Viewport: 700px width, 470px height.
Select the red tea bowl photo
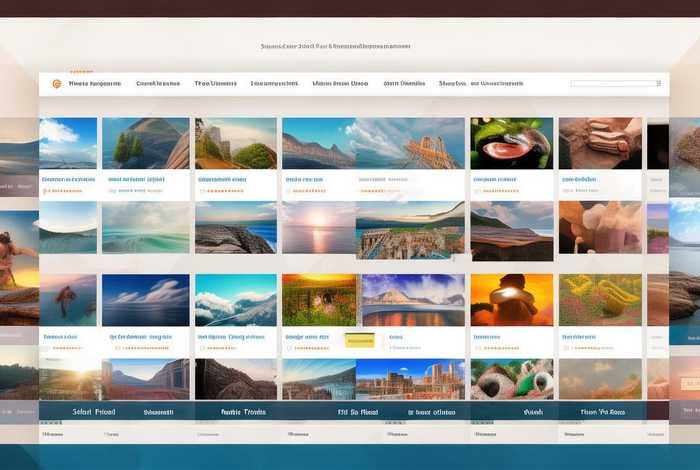pos(511,143)
